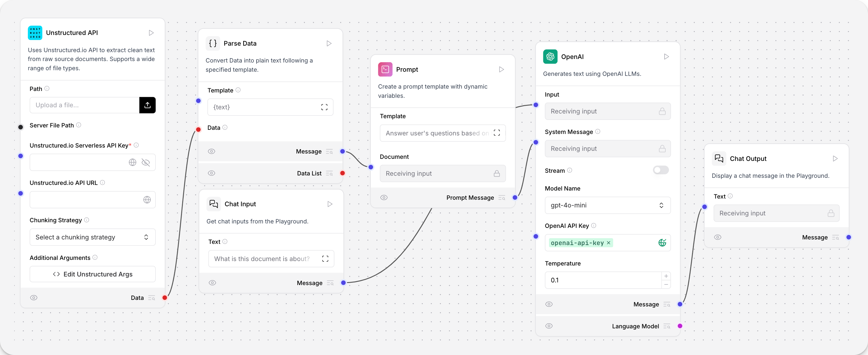Image resolution: width=868 pixels, height=355 pixels.
Task: Click the Parse Data Template info icon
Action: click(238, 90)
